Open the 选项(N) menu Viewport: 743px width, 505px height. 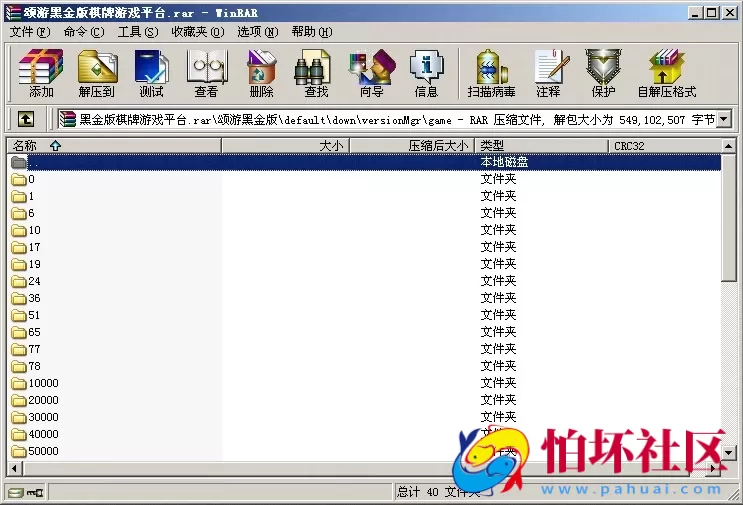[x=258, y=32]
